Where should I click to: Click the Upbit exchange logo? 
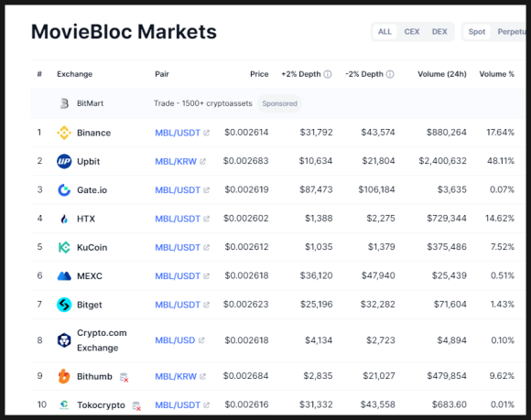pyautogui.click(x=64, y=161)
